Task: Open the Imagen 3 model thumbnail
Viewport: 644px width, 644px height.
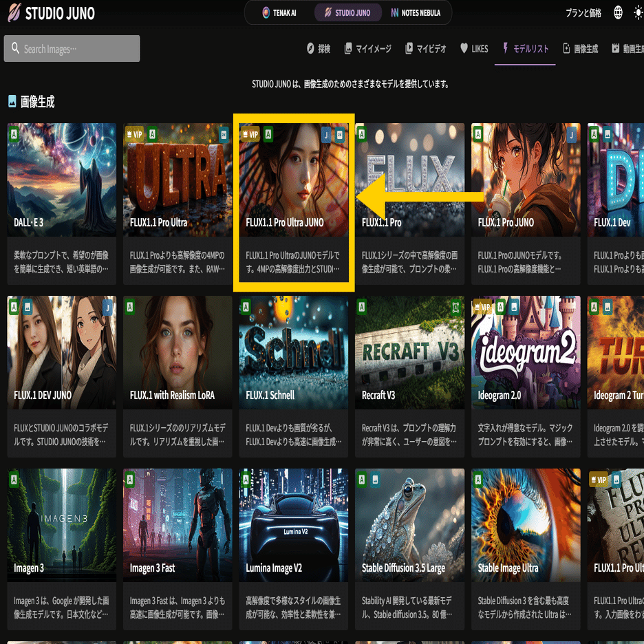Action: pos(62,525)
